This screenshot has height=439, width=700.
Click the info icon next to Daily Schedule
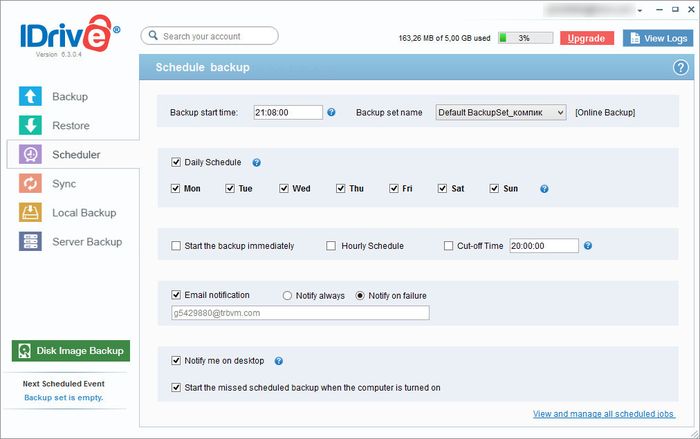(x=256, y=162)
